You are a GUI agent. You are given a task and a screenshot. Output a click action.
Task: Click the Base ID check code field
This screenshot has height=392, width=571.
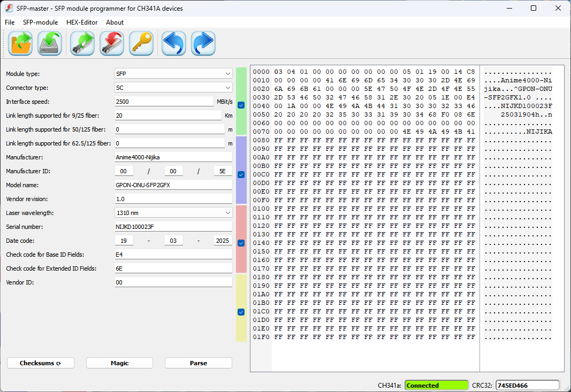[173, 255]
